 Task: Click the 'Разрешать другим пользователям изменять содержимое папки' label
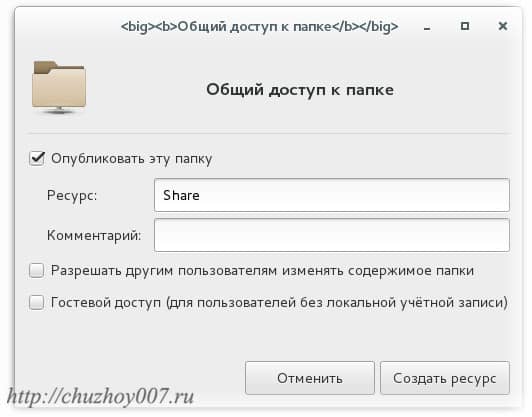pyautogui.click(x=262, y=271)
